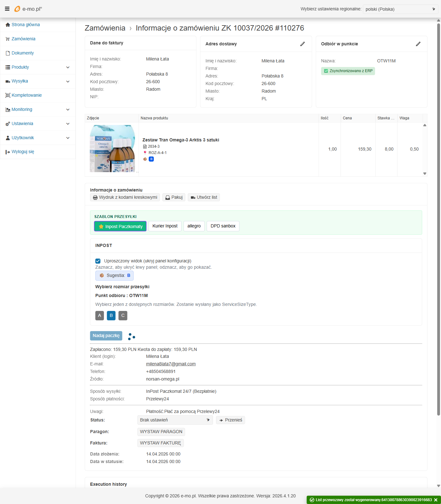Select parcel size A
This screenshot has width=441, height=504.
[x=100, y=315]
